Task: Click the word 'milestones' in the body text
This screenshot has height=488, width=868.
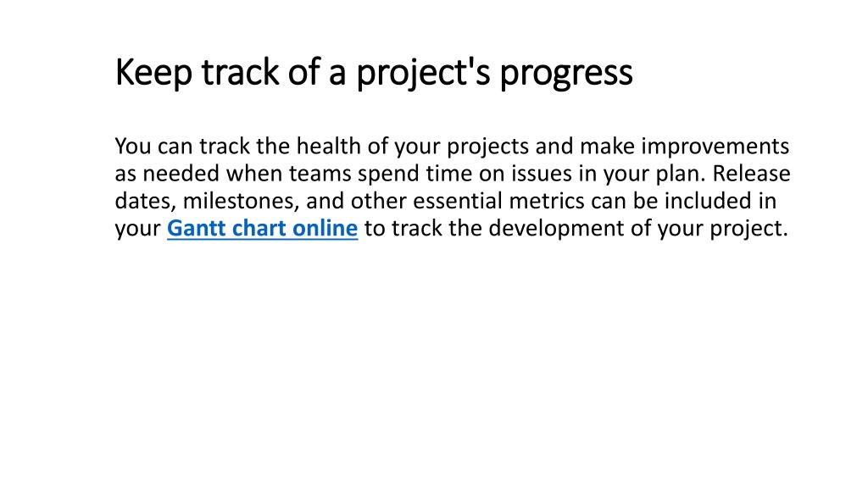Action: click(x=241, y=201)
